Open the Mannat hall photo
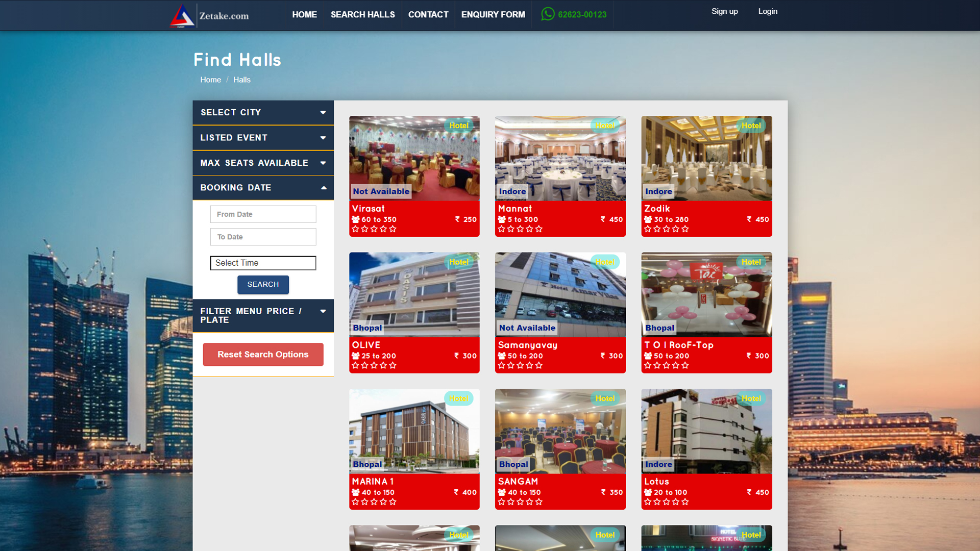 coord(560,158)
